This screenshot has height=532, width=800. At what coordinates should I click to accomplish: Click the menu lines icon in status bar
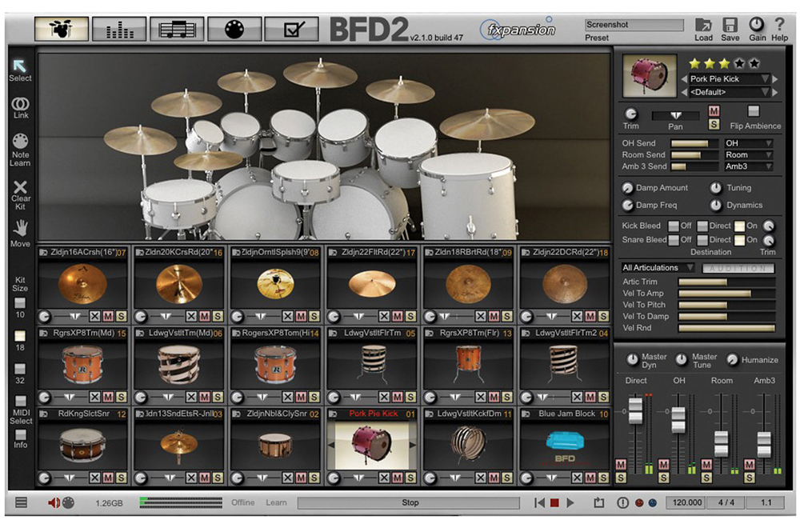[x=21, y=503]
